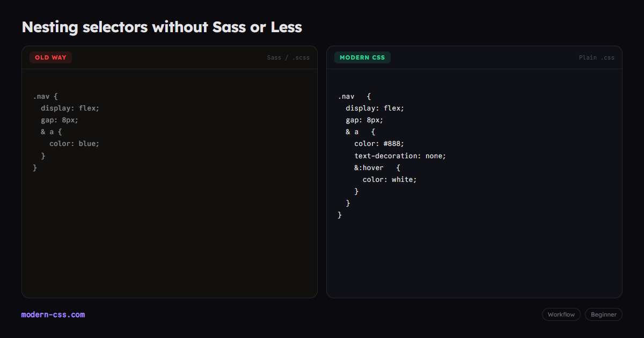
Task: Click the OLD WAY red badge
Action: [50, 57]
